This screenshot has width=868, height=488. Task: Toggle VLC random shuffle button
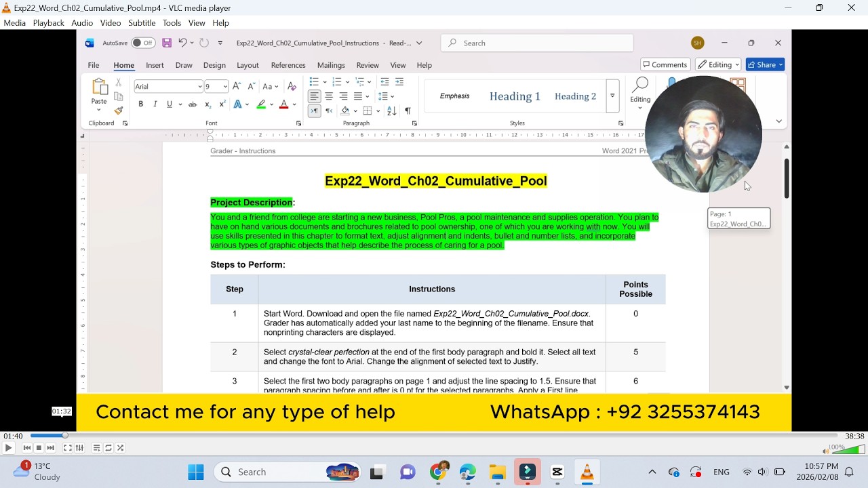click(121, 448)
